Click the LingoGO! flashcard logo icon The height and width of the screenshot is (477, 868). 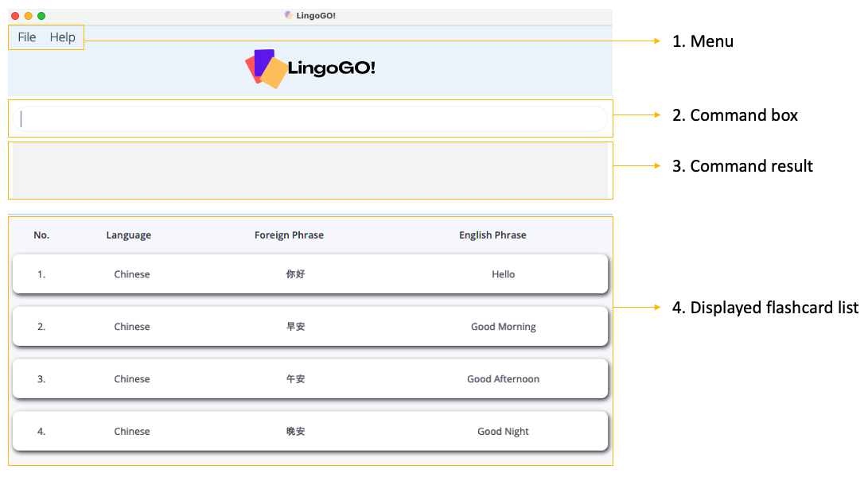point(266,69)
